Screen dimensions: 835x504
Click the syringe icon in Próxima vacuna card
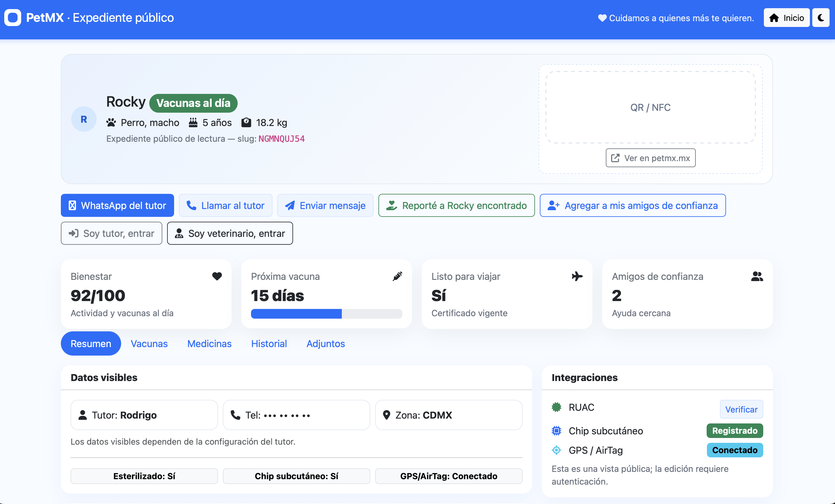(x=397, y=276)
